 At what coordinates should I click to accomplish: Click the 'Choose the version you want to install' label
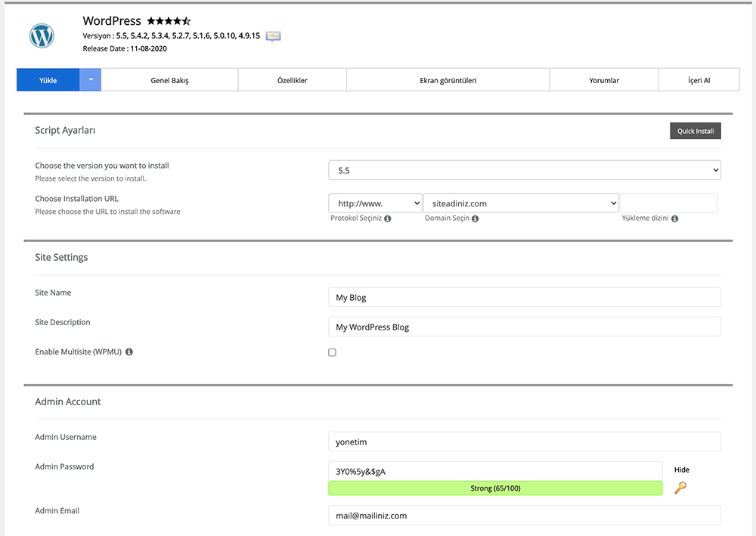coord(102,166)
